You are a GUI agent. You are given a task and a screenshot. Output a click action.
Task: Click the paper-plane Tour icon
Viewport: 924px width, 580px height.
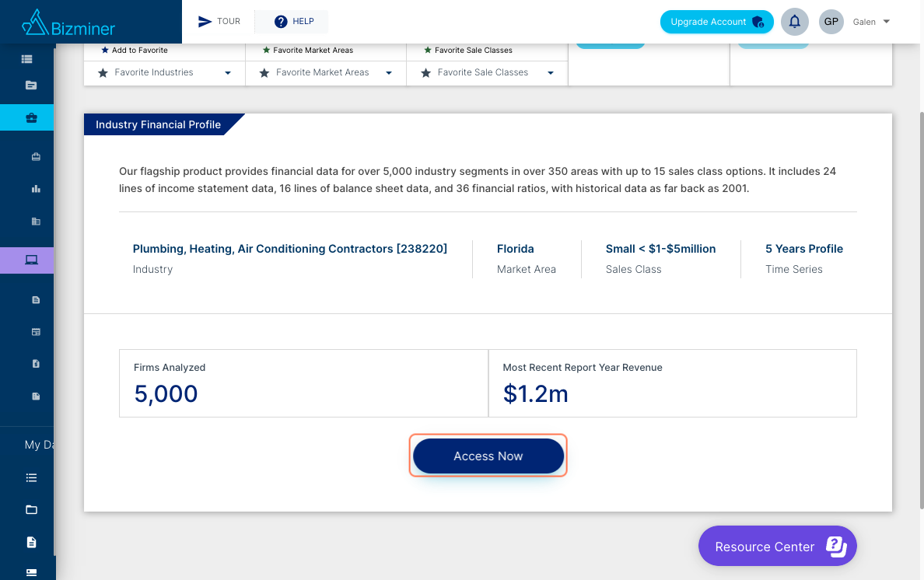click(x=205, y=22)
